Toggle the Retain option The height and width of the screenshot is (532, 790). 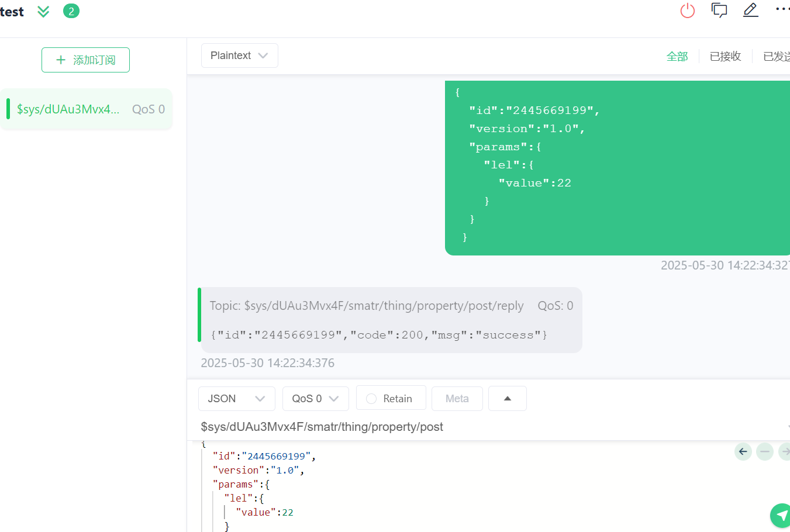(391, 399)
